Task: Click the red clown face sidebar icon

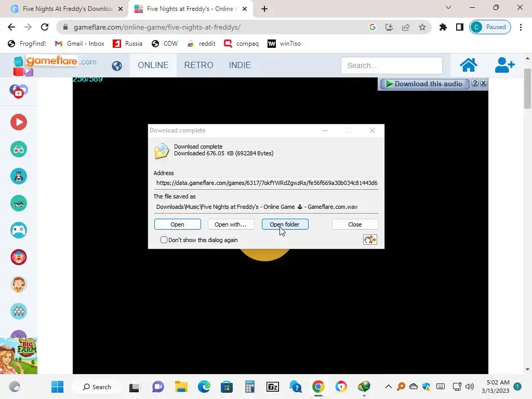Action: 19,257
